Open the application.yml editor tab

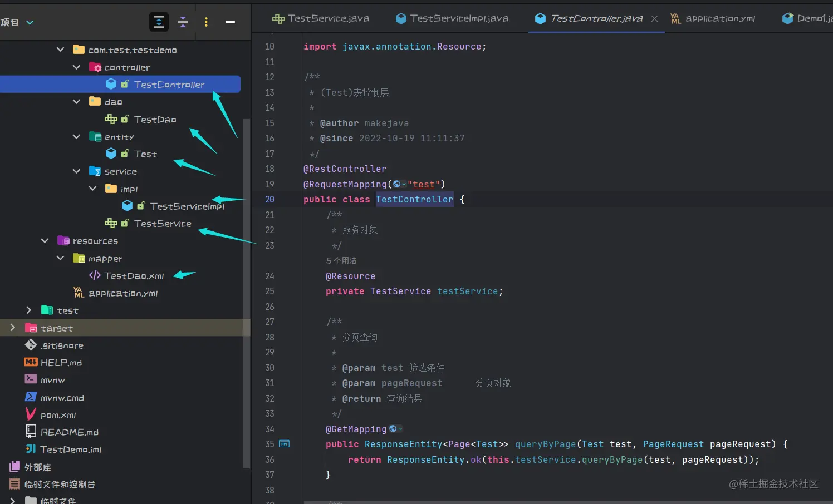(x=713, y=18)
